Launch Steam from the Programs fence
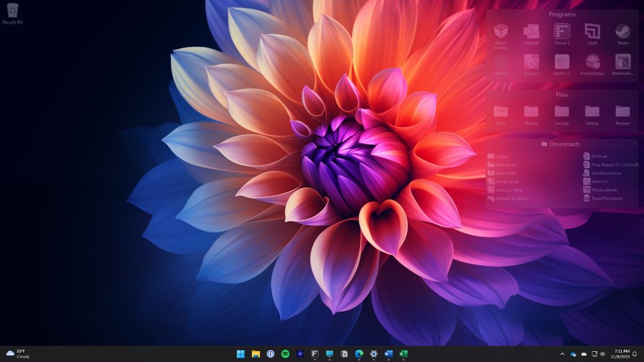The image size is (644, 362). click(x=623, y=33)
